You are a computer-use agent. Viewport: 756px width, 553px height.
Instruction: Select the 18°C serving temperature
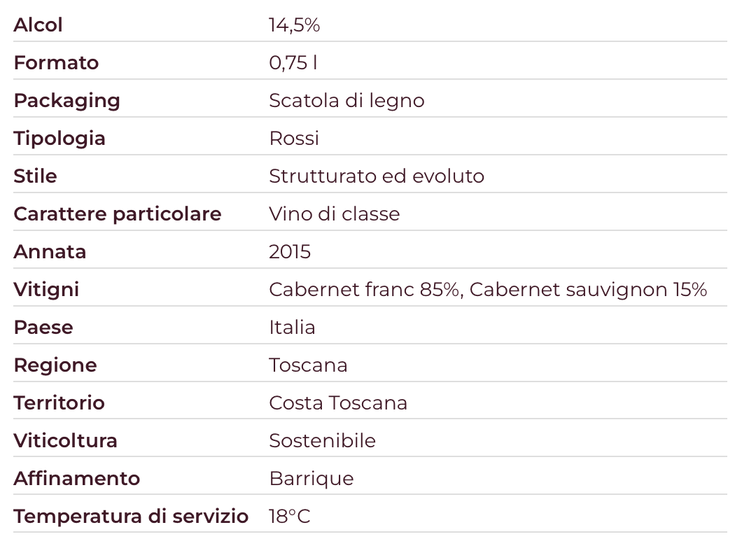click(290, 517)
